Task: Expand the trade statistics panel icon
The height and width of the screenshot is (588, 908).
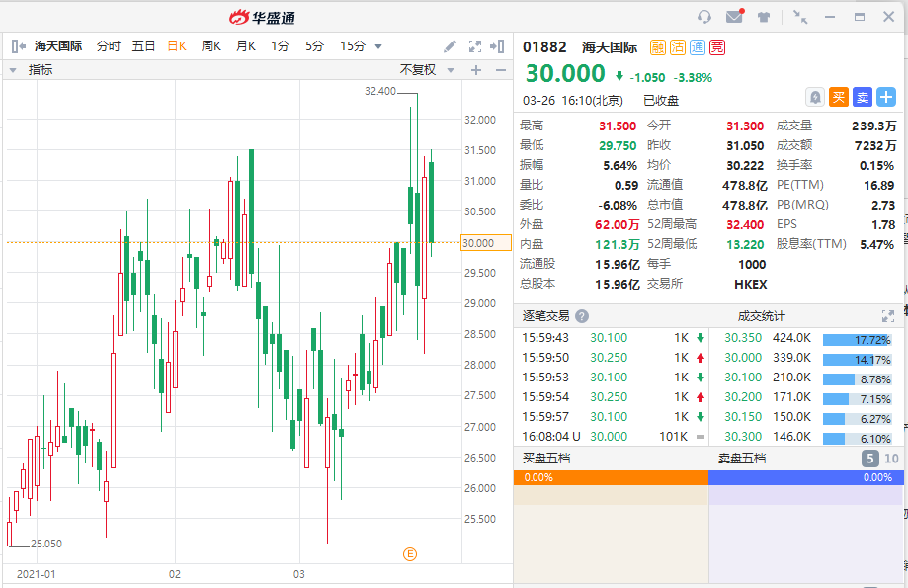Action: click(887, 316)
